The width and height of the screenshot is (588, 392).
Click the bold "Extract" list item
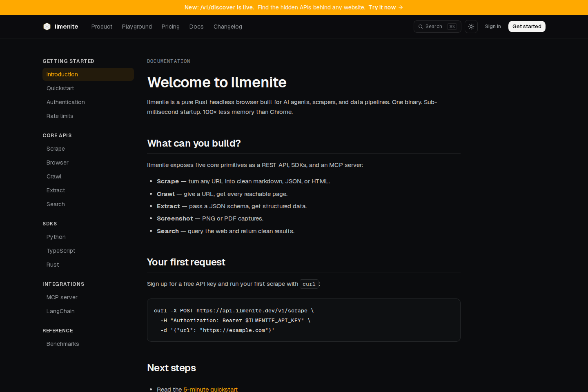[168, 206]
